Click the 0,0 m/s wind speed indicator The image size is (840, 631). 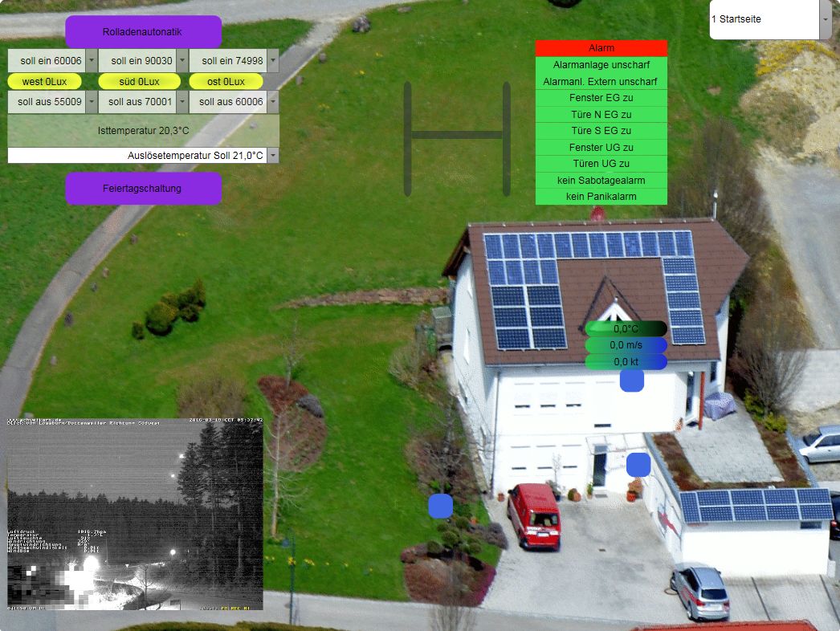click(x=626, y=345)
